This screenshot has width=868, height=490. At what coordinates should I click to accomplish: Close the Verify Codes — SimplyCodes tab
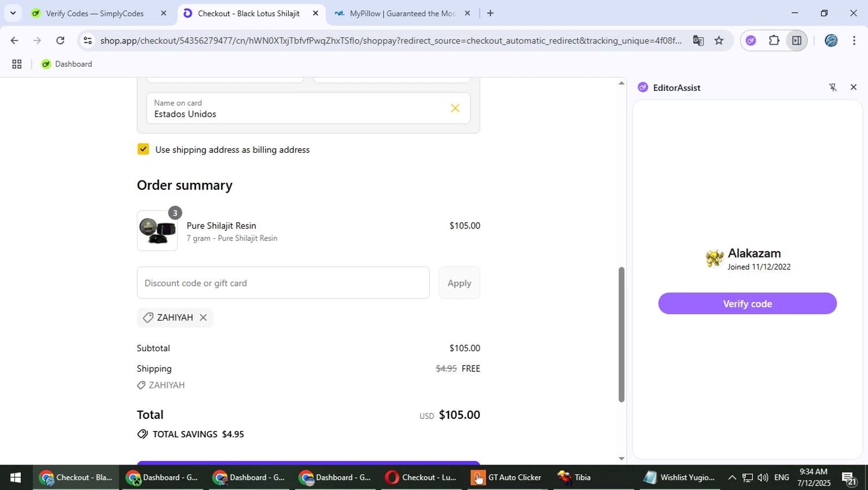tap(163, 13)
